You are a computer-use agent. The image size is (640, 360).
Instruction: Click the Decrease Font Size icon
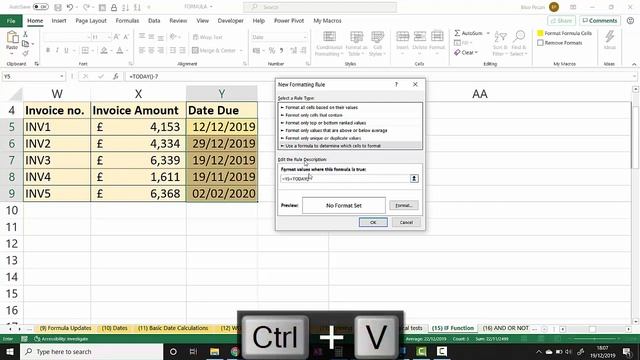[126, 37]
